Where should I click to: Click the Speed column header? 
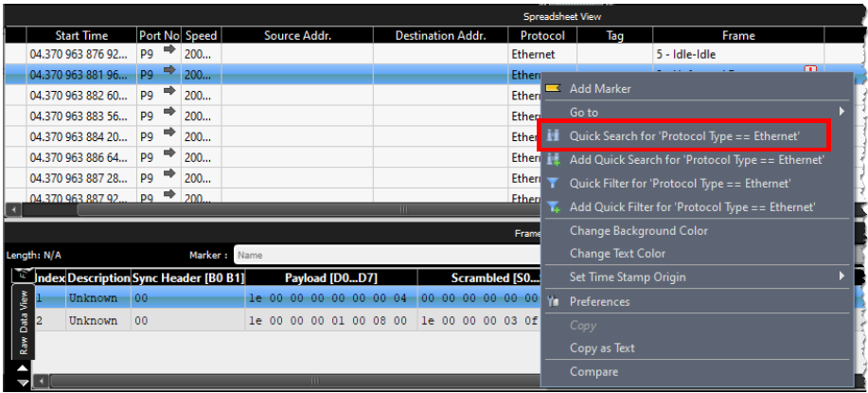coord(202,35)
